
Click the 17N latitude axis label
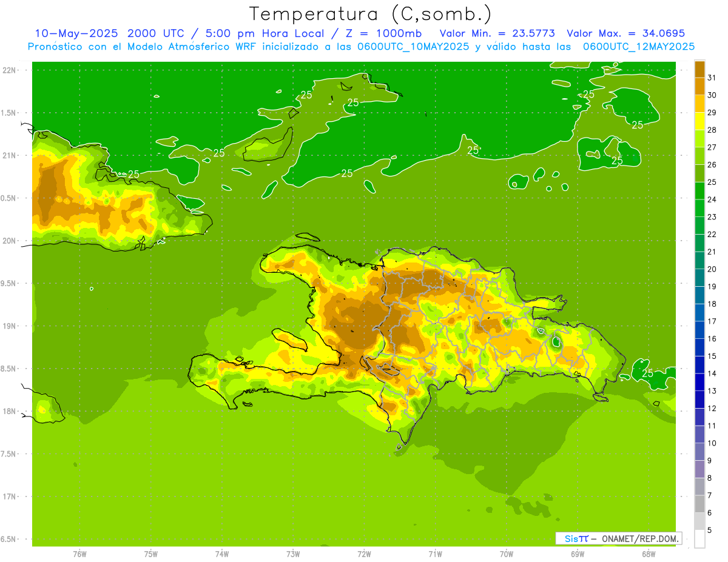tap(9, 497)
